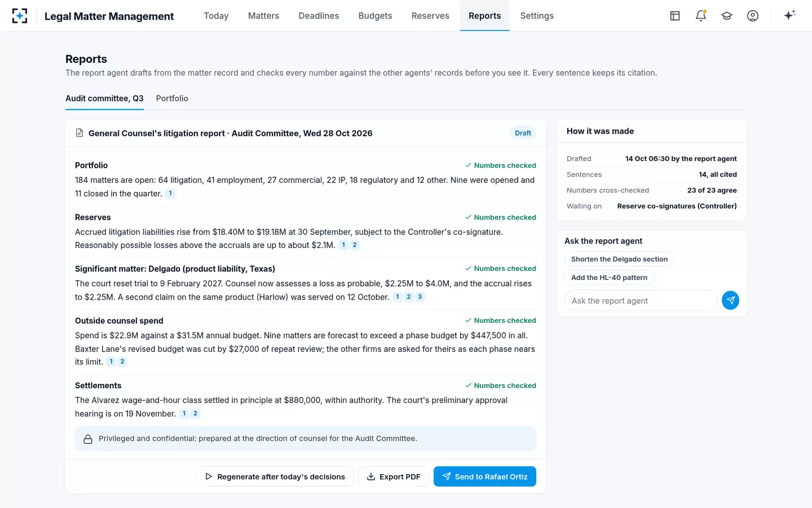Regenerate report after today's decisions
The width and height of the screenshot is (812, 508).
pos(275,476)
